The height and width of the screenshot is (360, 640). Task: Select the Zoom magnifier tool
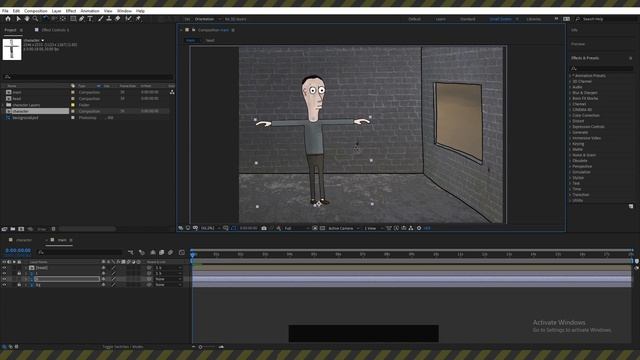click(x=36, y=19)
